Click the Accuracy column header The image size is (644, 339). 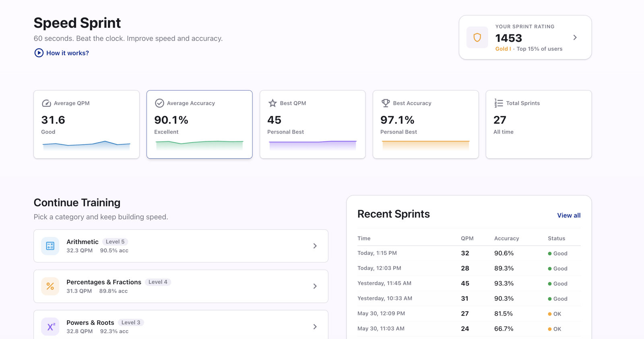507,238
